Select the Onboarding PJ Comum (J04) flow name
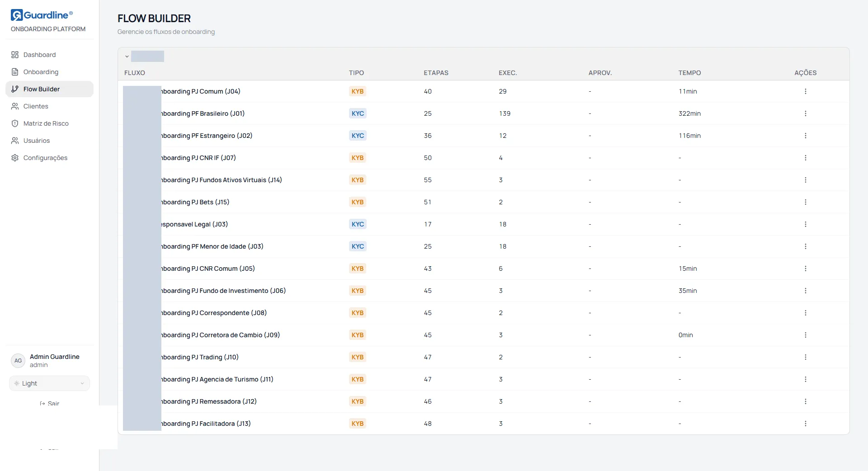Screen dimensions: 868x471 pos(201,91)
